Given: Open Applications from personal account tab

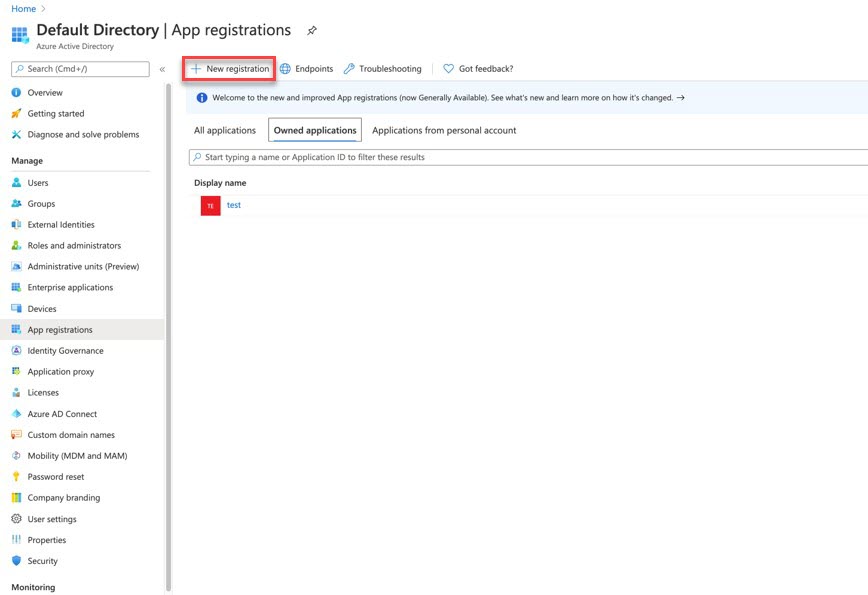Looking at the screenshot, I should (x=444, y=131).
